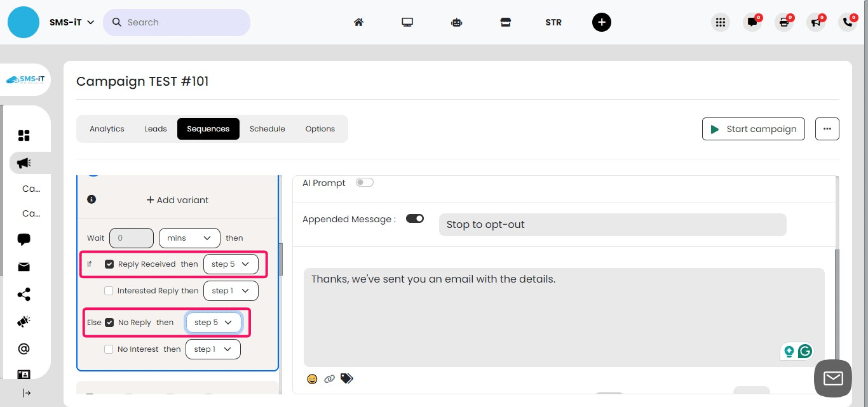Click the storefront icon in the top bar
868x407 pixels.
click(x=505, y=22)
